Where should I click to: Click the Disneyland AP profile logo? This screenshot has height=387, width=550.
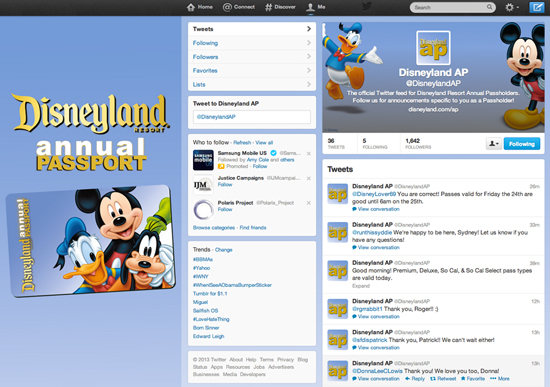pyautogui.click(x=433, y=48)
